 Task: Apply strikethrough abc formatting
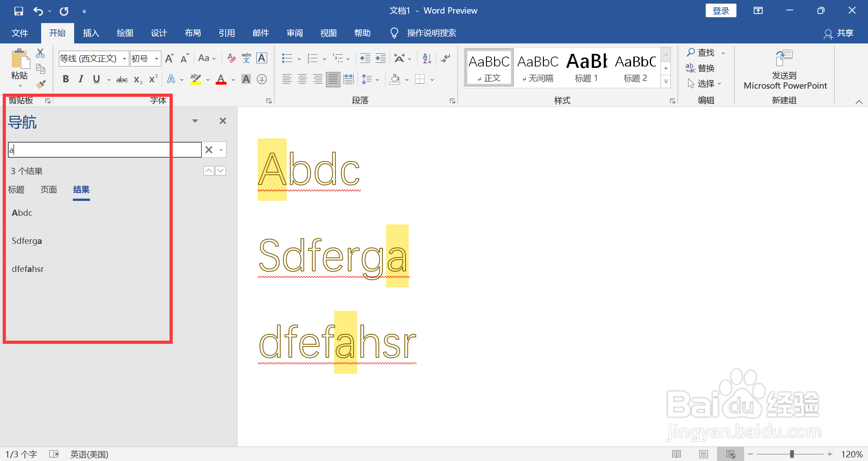[122, 80]
